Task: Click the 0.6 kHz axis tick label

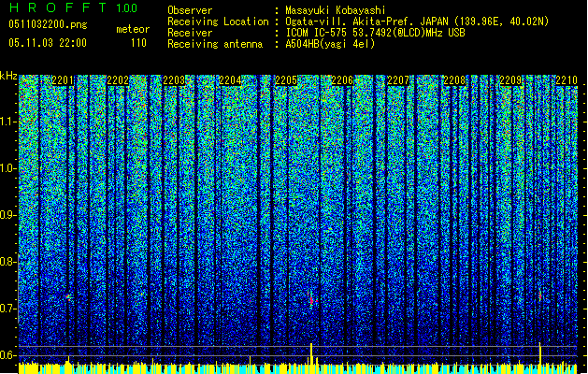Action: [8, 355]
